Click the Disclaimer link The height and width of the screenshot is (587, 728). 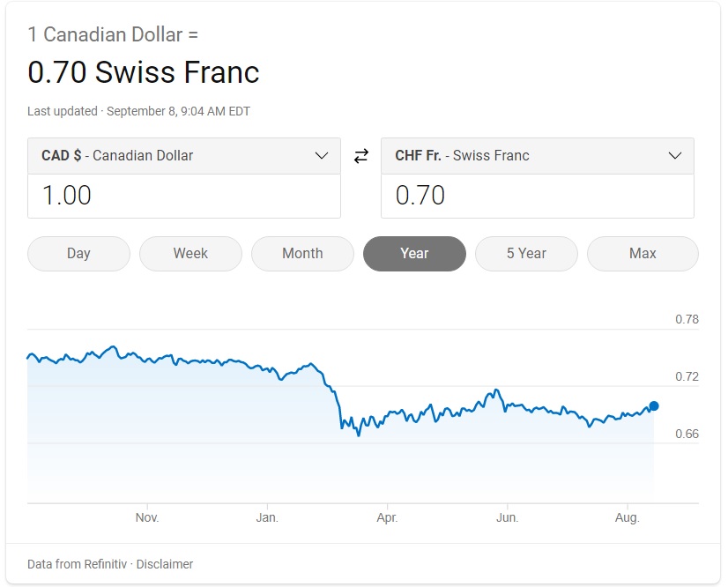click(165, 564)
